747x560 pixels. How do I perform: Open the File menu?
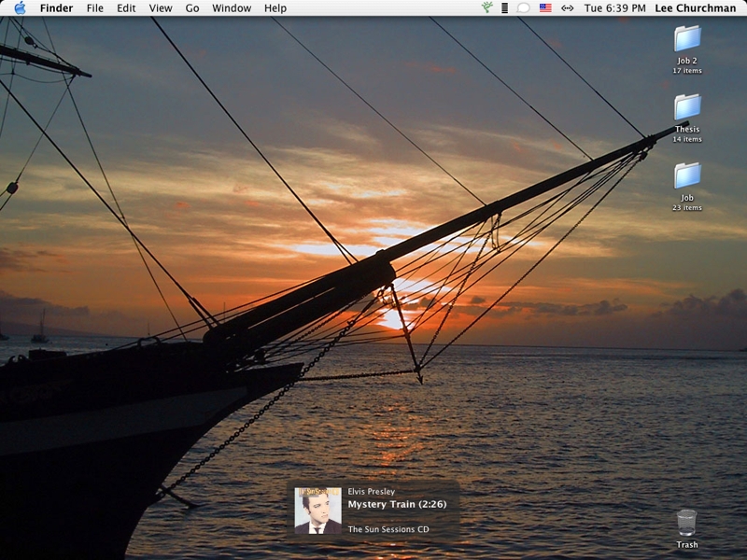click(95, 8)
